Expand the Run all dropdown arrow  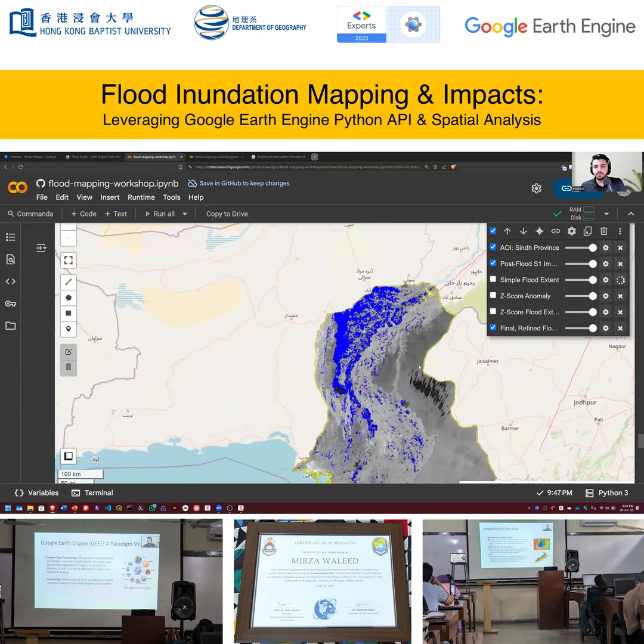pyautogui.click(x=185, y=214)
